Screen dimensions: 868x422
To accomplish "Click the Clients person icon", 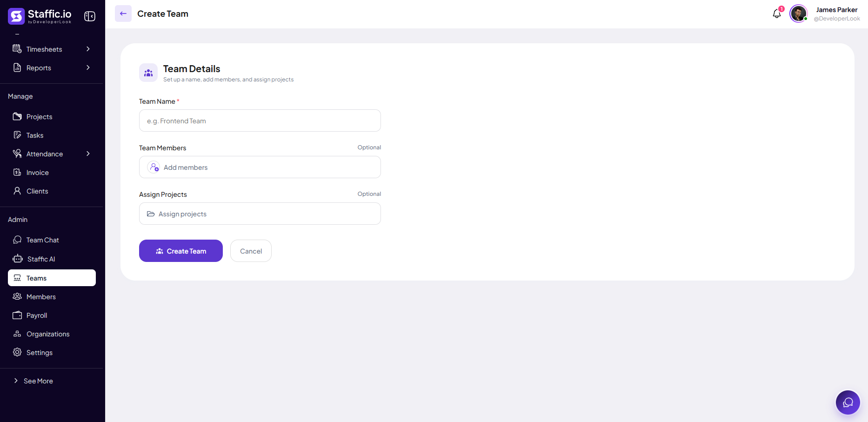I will click(x=17, y=191).
